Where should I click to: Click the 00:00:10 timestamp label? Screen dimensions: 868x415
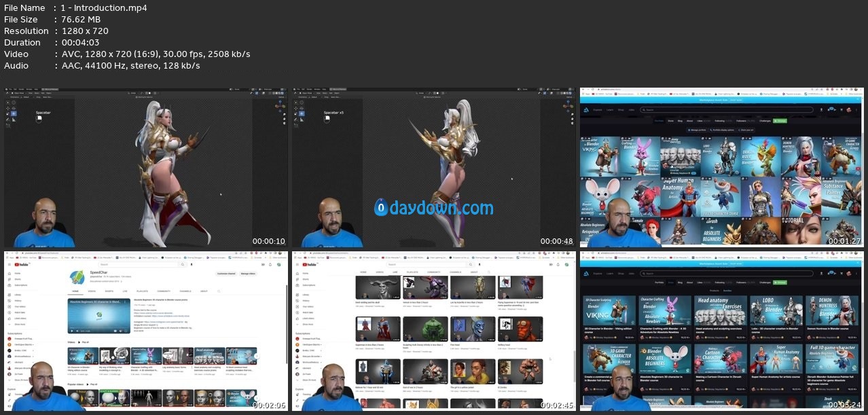(x=269, y=241)
